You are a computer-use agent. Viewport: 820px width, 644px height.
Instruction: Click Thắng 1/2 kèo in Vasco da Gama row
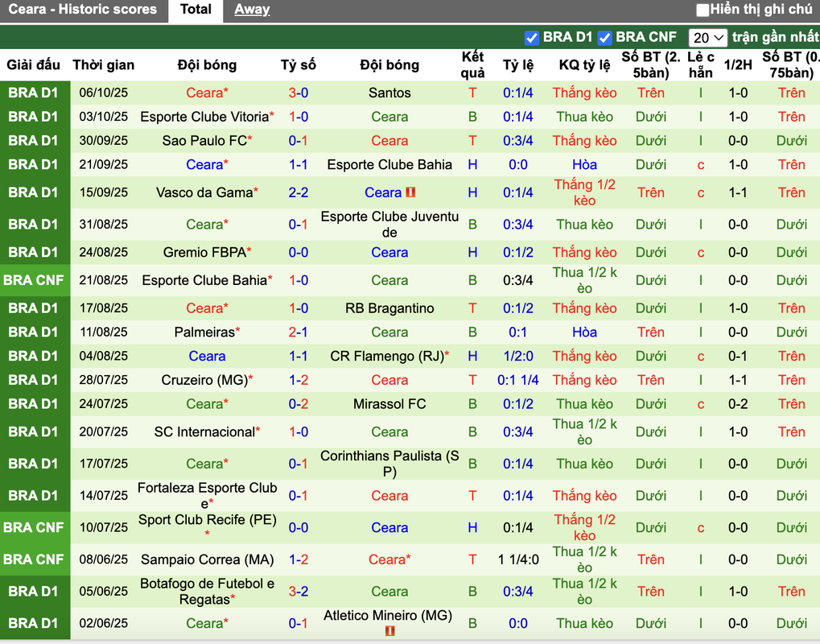coord(584,192)
